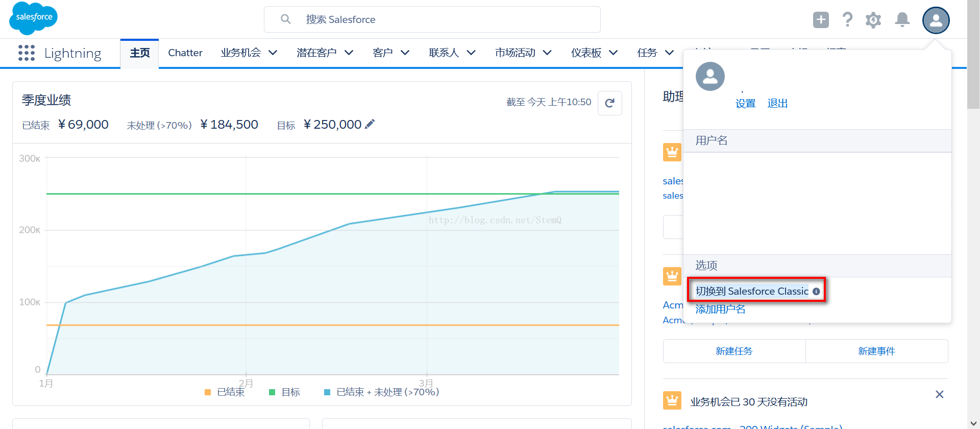The image size is (980, 429).
Task: Click the 目标 green legend swatch
Action: (272, 392)
